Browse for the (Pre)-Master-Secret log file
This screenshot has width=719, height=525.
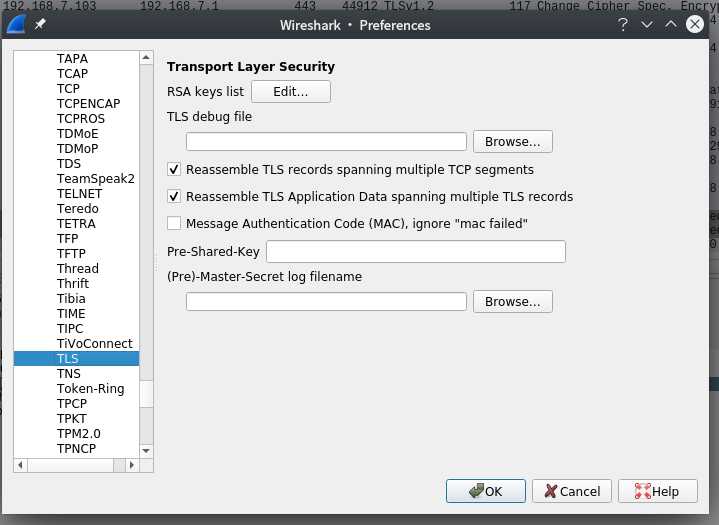point(513,302)
